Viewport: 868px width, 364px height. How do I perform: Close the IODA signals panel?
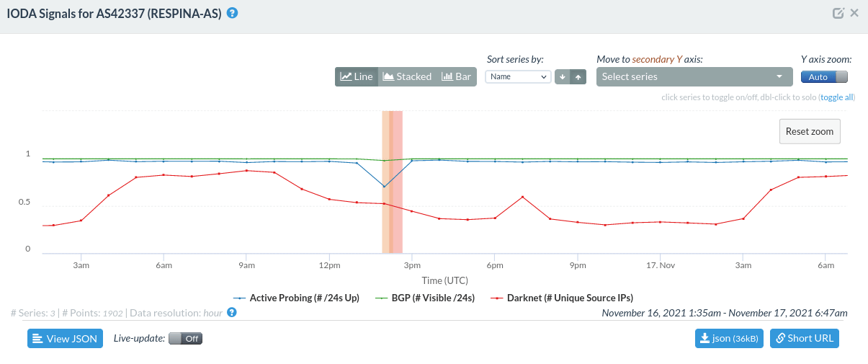854,13
